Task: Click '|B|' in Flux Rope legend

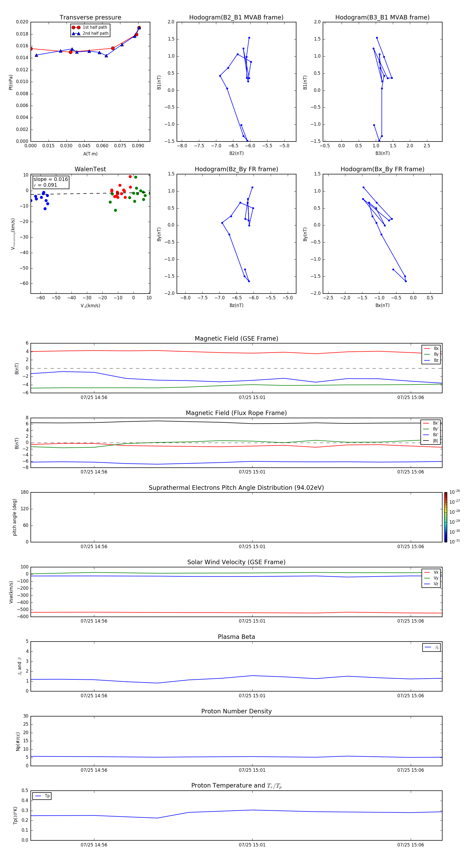Action: (x=436, y=441)
